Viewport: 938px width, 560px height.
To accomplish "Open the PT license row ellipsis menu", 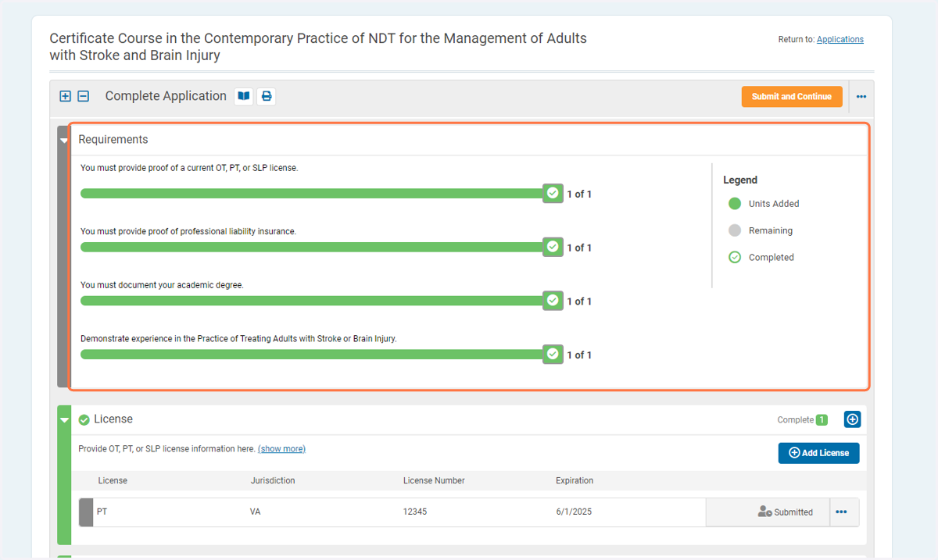I will point(841,512).
